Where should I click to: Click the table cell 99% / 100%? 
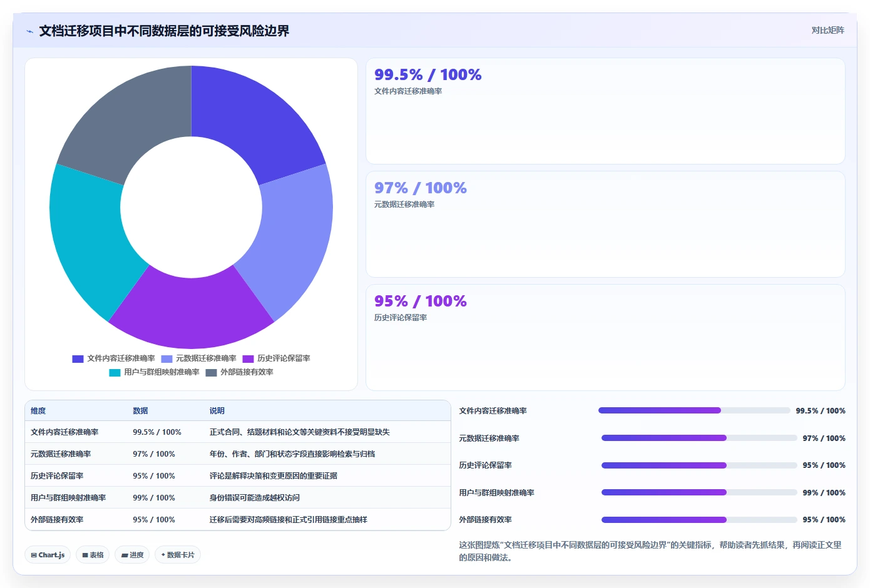pyautogui.click(x=154, y=498)
